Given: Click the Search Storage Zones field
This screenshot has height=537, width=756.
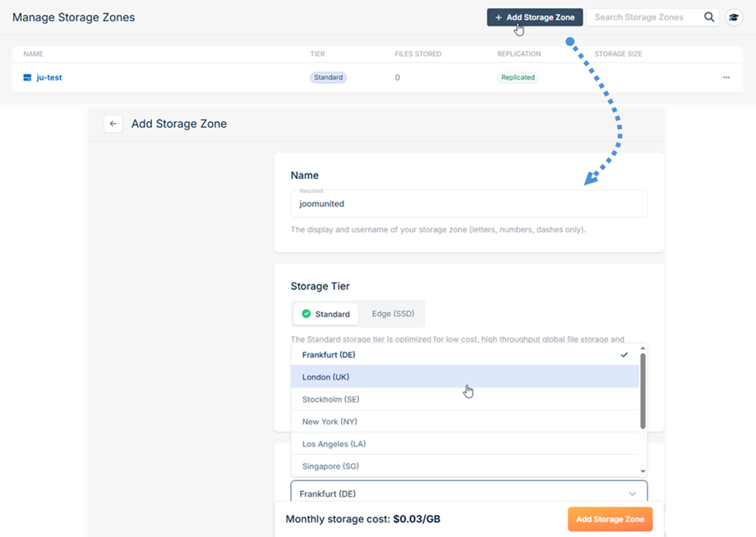Looking at the screenshot, I should pyautogui.click(x=643, y=17).
